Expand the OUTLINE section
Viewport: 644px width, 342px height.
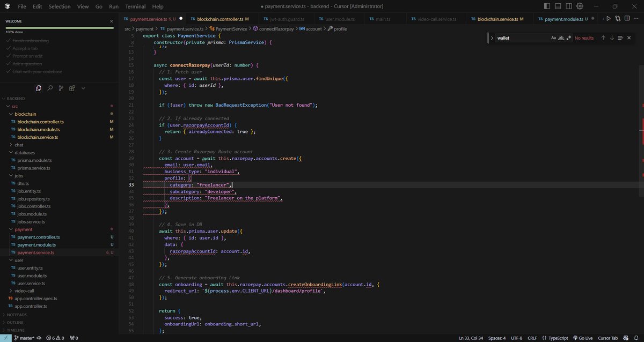coord(58,322)
